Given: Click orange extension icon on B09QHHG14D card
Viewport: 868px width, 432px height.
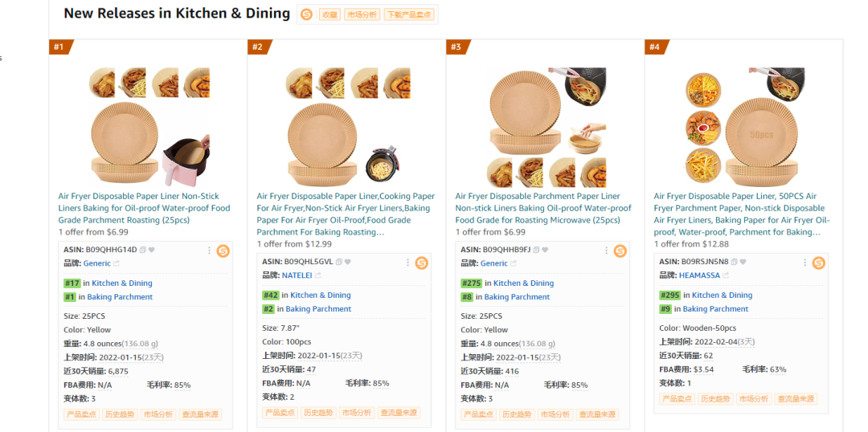Looking at the screenshot, I should click(x=223, y=251).
